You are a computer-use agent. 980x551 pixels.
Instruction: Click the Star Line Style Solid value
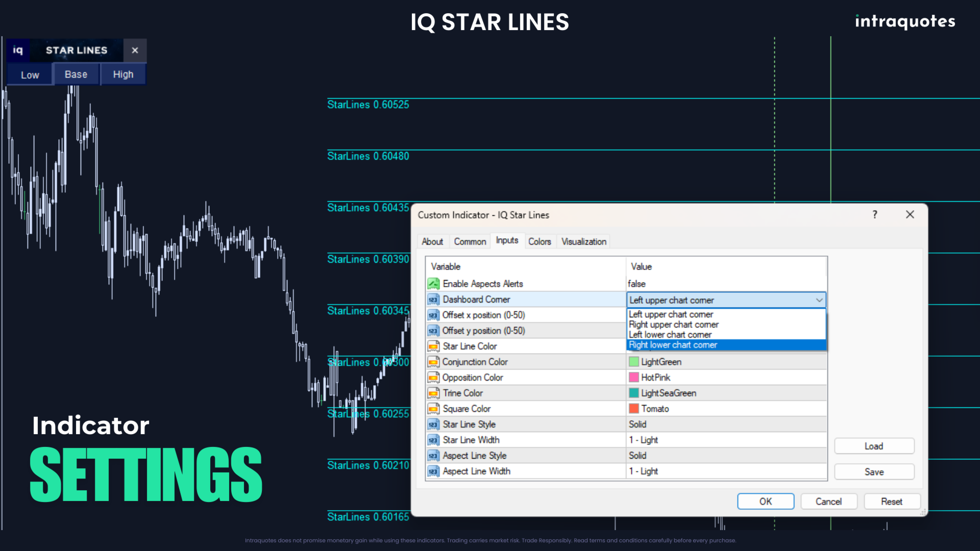click(638, 424)
